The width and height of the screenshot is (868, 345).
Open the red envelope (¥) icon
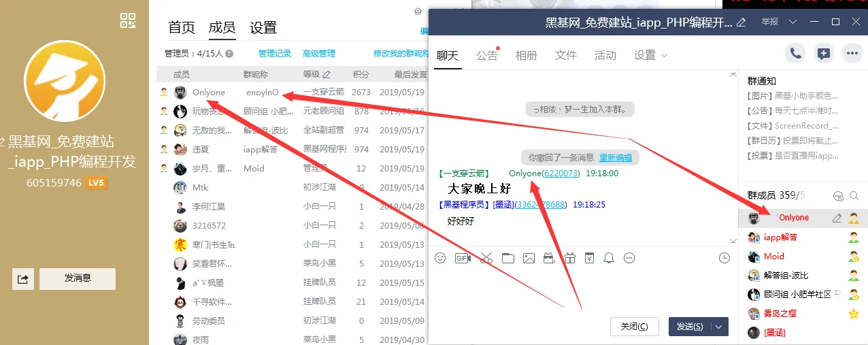(589, 258)
